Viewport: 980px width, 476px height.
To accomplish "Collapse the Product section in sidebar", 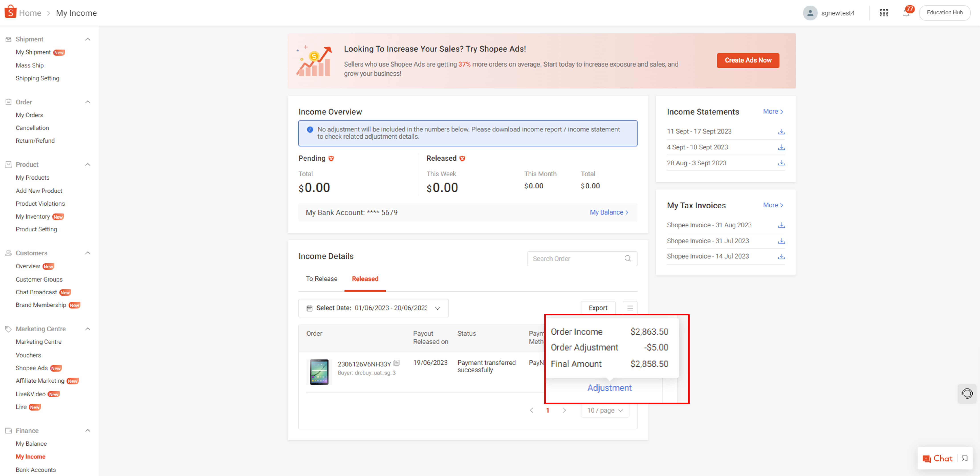I will pyautogui.click(x=88, y=164).
